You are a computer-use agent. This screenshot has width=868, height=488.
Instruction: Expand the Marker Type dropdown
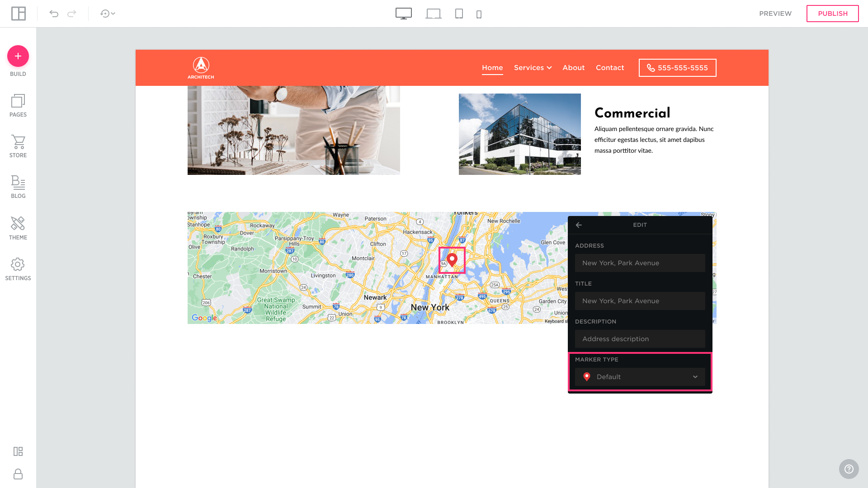(640, 377)
